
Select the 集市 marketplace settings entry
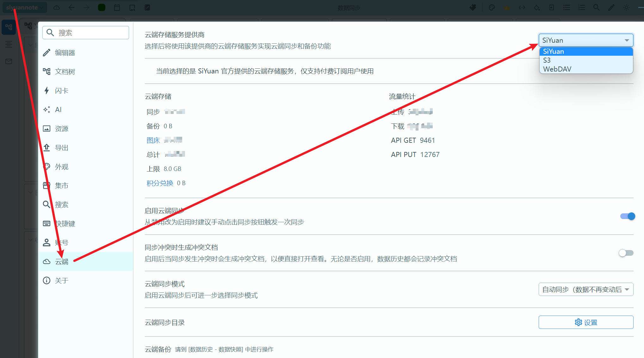pyautogui.click(x=61, y=185)
